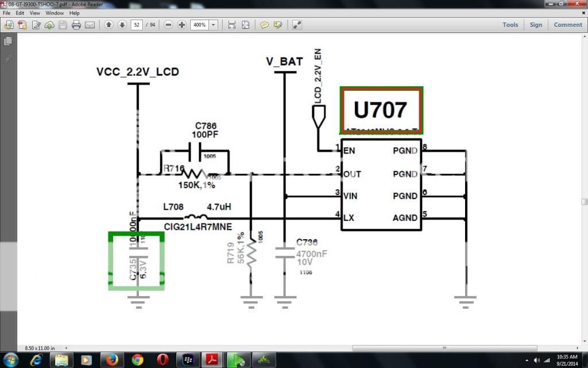Click the zoom in plus button

coord(181,25)
